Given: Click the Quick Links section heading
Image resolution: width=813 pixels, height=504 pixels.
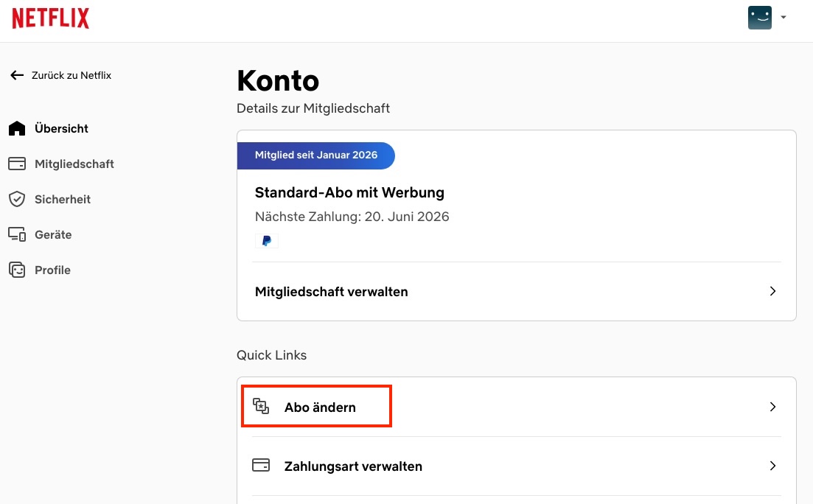Looking at the screenshot, I should coord(272,355).
